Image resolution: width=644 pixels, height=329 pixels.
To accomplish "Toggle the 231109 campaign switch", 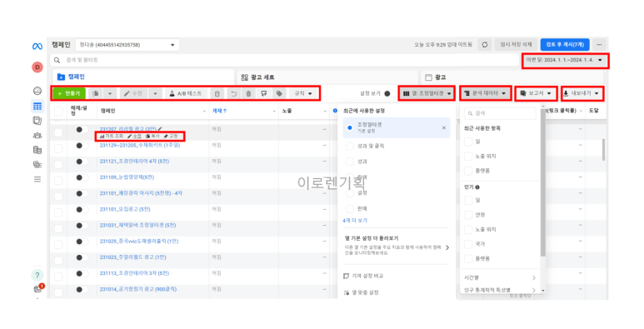I will [x=82, y=177].
